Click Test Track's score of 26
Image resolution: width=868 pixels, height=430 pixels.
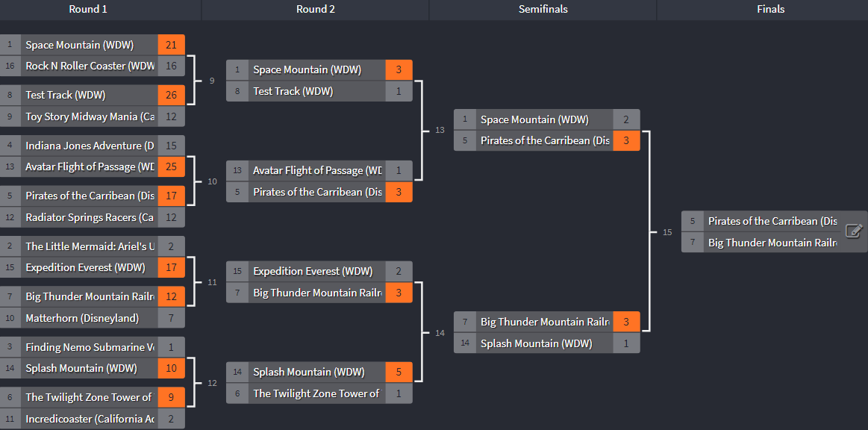171,95
